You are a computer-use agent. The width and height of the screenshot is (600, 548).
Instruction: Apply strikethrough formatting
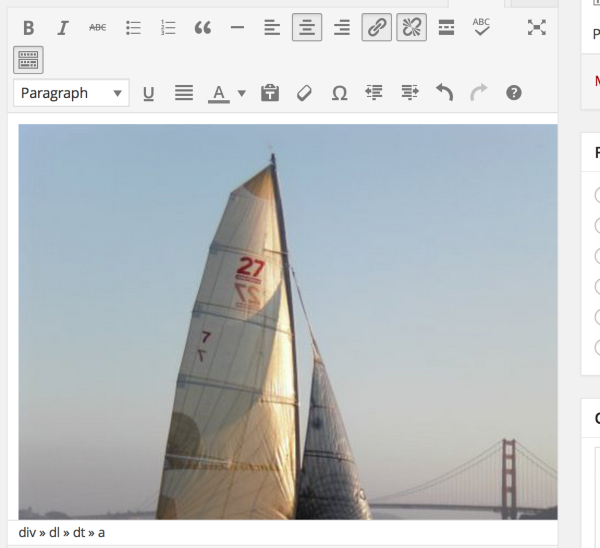pyautogui.click(x=98, y=28)
